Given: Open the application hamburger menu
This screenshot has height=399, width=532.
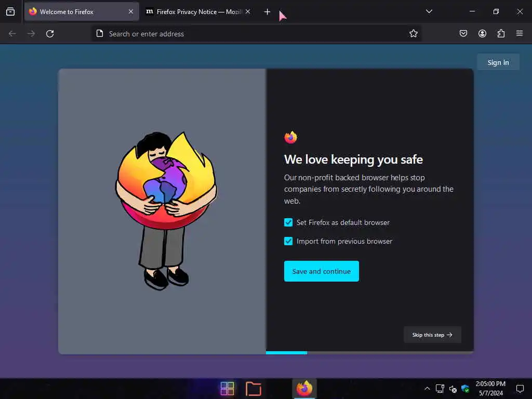Looking at the screenshot, I should [x=520, y=33].
